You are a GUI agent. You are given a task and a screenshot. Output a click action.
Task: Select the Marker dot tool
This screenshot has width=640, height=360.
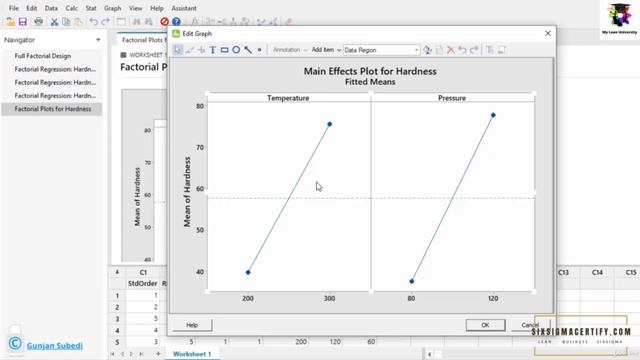click(259, 50)
